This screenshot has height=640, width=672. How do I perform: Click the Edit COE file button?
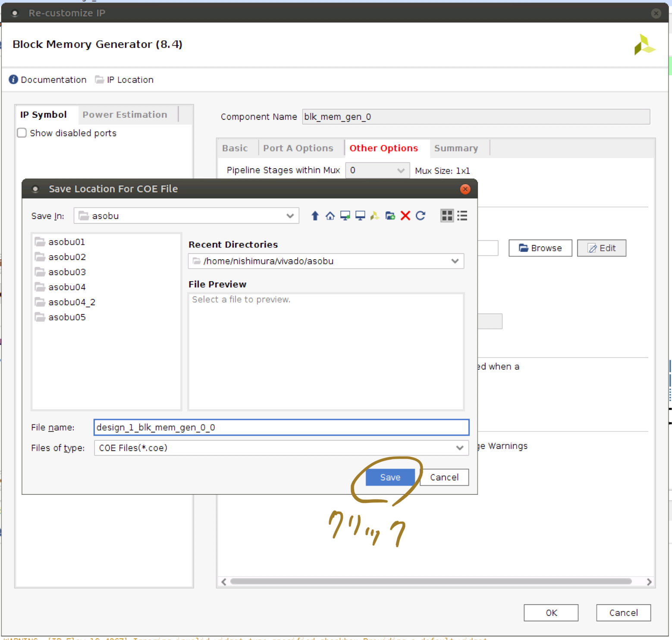click(x=602, y=248)
